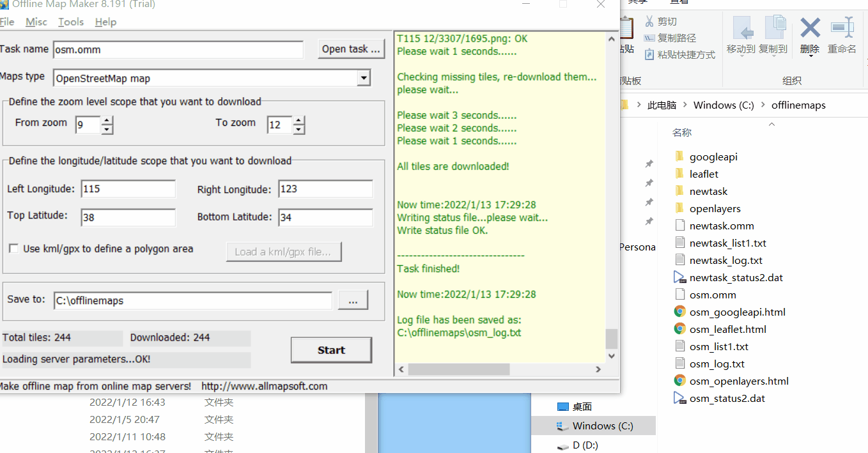Click the newtask.omm blank file icon
Image resolution: width=868 pixels, height=453 pixels.
pos(679,226)
